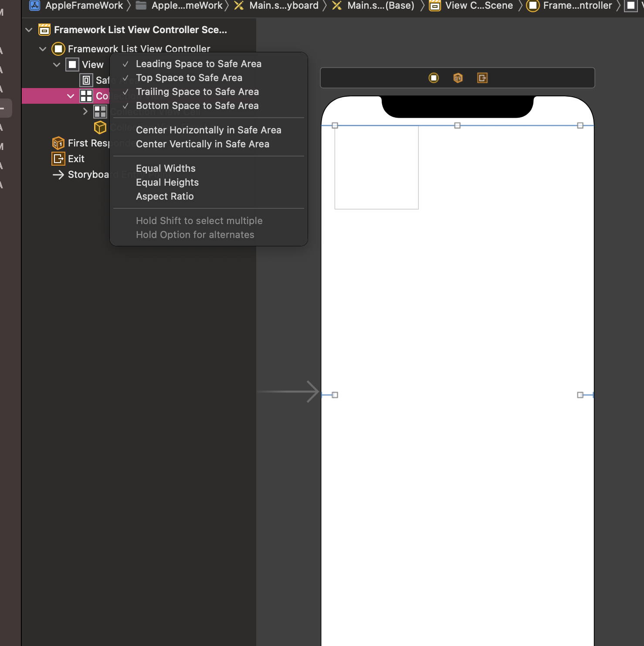The width and height of the screenshot is (644, 646).
Task: Collapse the Framework List View Controller Scene
Action: point(29,30)
